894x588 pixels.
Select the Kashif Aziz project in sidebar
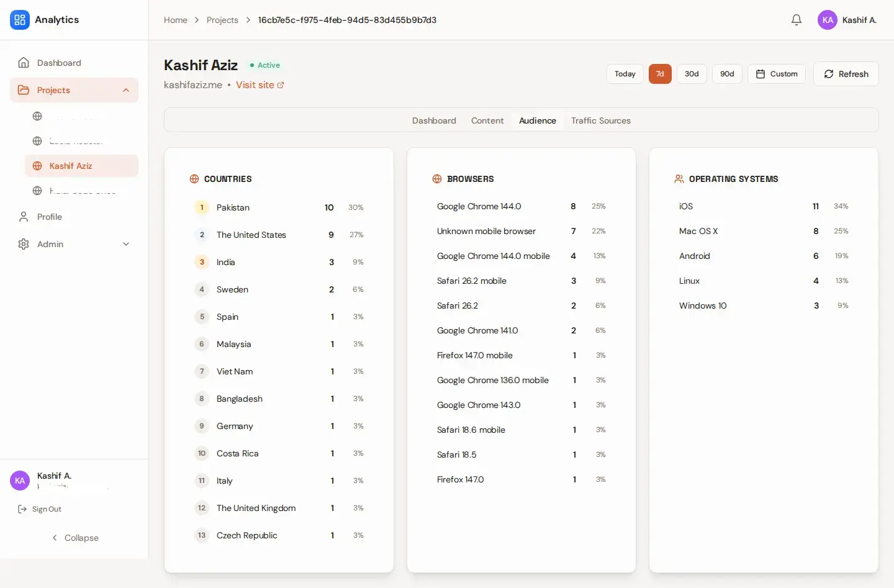[x=71, y=166]
